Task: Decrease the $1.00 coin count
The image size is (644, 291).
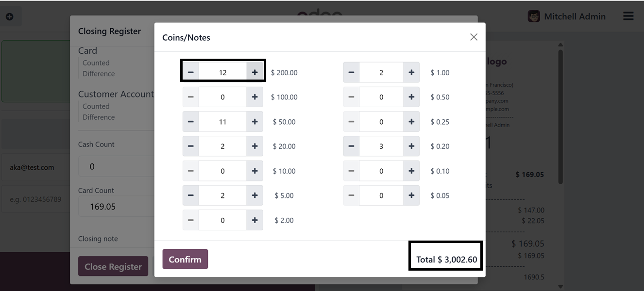Action: pyautogui.click(x=351, y=73)
